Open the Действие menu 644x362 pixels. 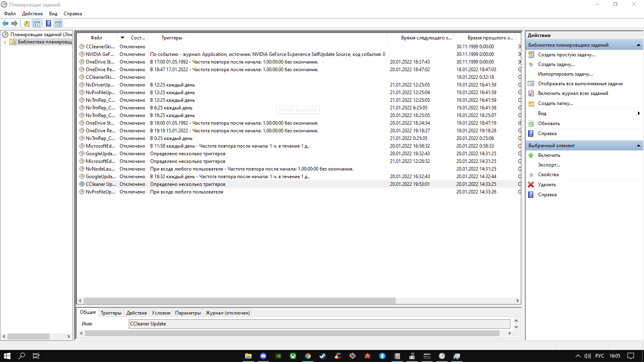click(32, 14)
